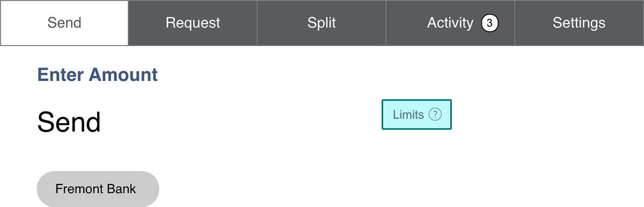This screenshot has width=644, height=207.
Task: Check the 3 unread Activity items badge
Action: (489, 23)
